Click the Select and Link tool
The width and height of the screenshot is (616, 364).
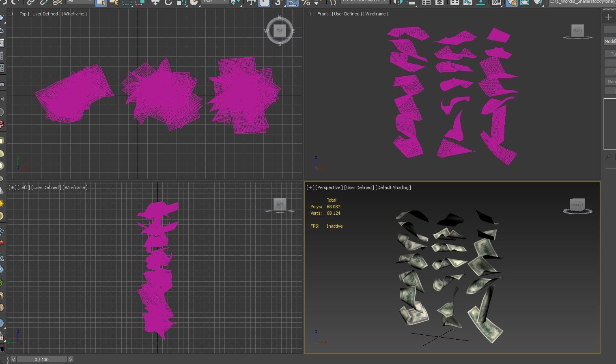click(31, 2)
